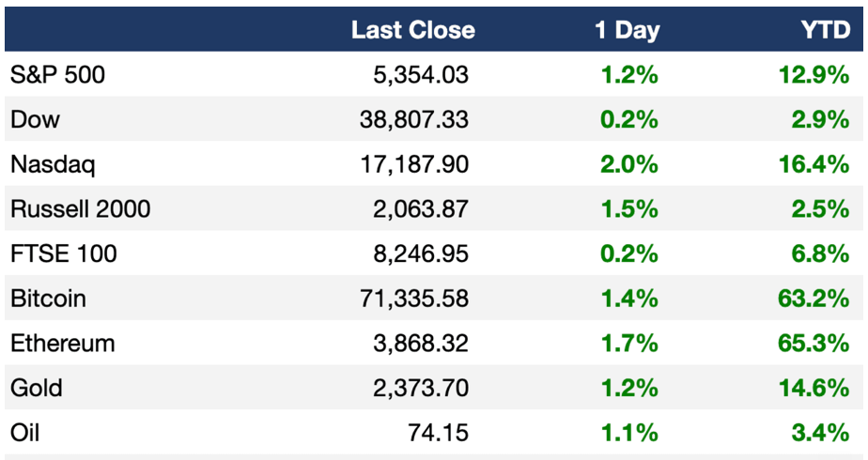
Task: Click Bitcoin last close value 71,335.58
Action: [414, 299]
